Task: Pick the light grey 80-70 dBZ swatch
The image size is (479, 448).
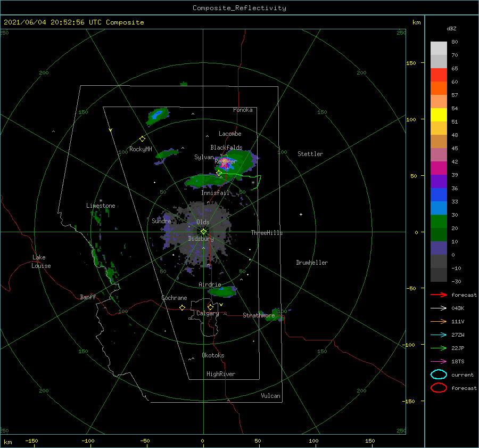Action: [439, 48]
